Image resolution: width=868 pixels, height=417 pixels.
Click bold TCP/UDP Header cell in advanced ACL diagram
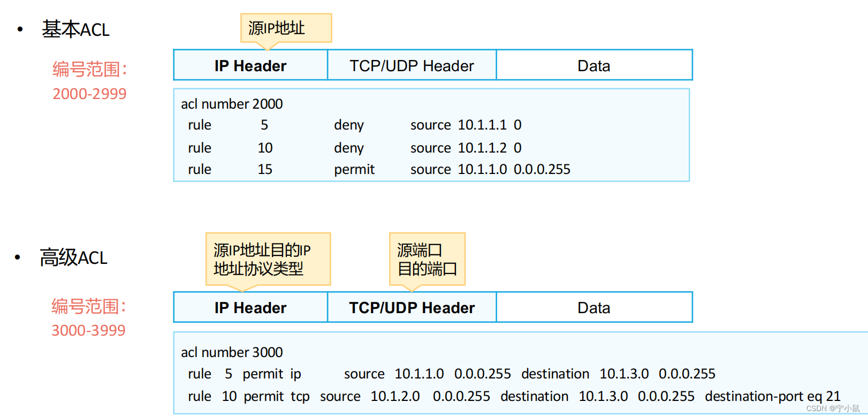[x=412, y=307]
